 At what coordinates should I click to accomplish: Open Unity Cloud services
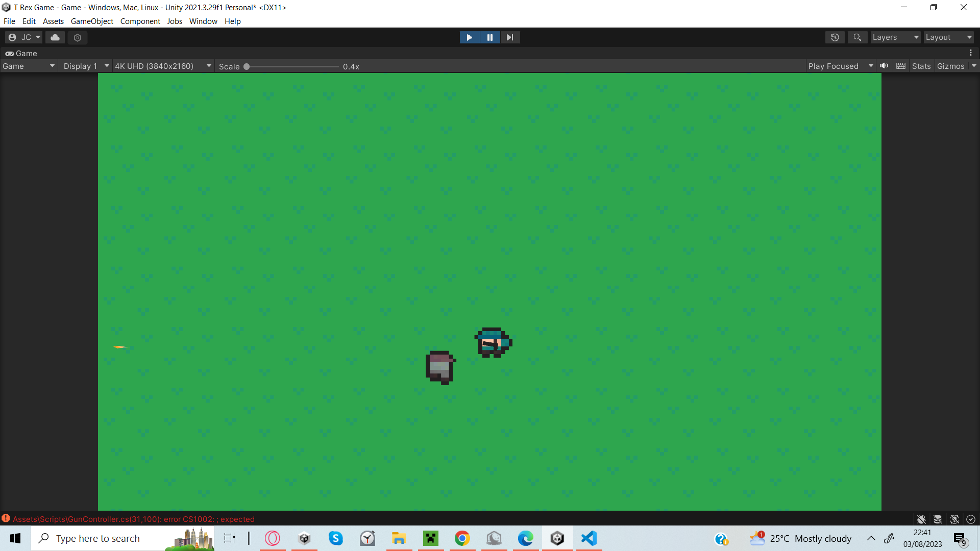(x=55, y=37)
